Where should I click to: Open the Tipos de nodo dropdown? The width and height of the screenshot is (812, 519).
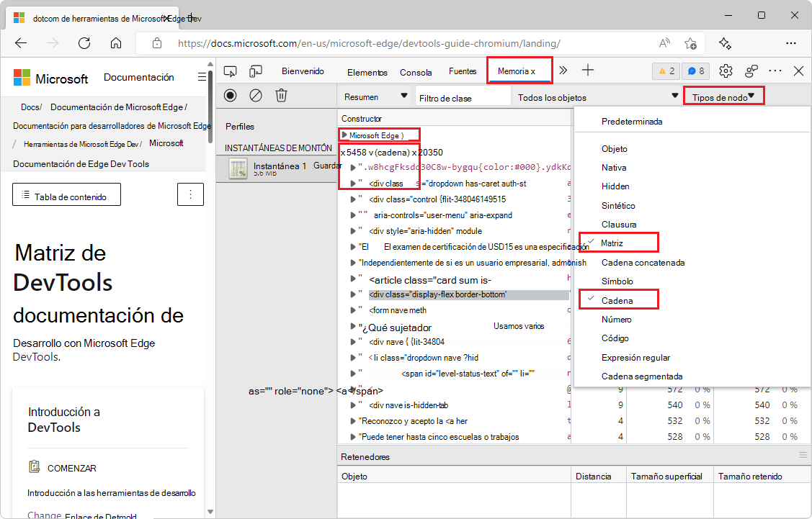point(723,96)
